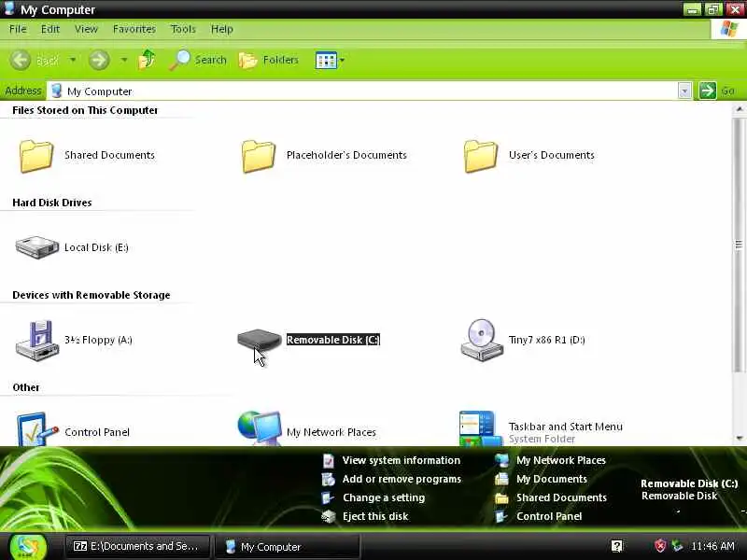Expand the address bar dropdown arrow

tap(684, 91)
